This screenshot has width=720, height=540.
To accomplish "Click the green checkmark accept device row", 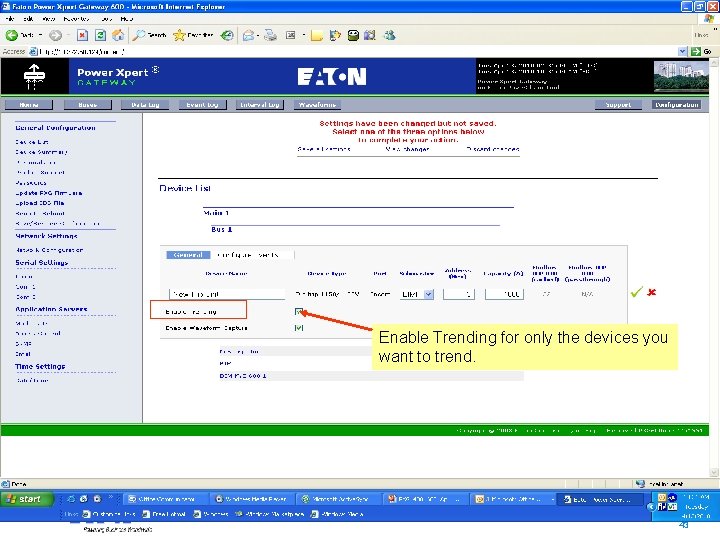I will [x=636, y=292].
